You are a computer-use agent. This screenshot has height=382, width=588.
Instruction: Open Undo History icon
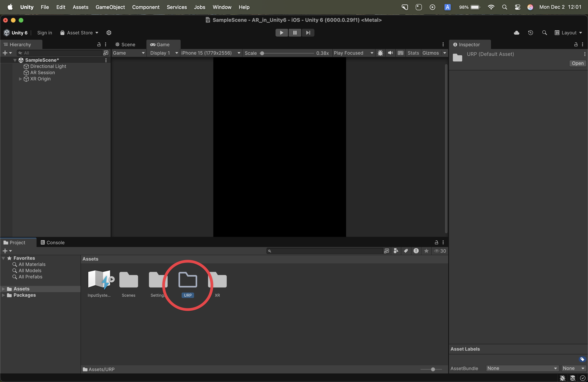pyautogui.click(x=530, y=33)
